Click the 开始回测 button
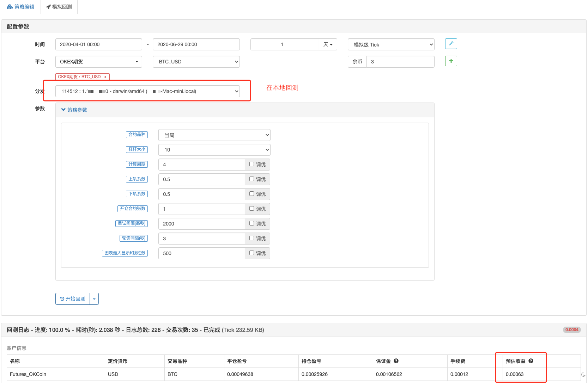This screenshot has height=383, width=588. point(73,298)
